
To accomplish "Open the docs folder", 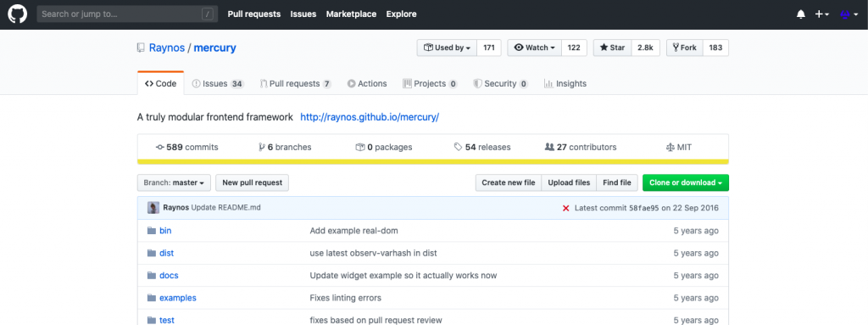I will 169,275.
